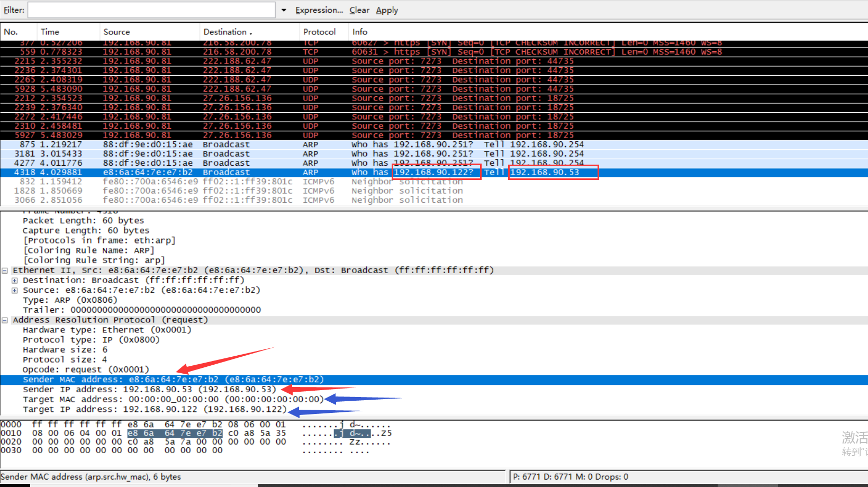The height and width of the screenshot is (487, 868).
Task: Select ARP packet 4318 row
Action: click(x=434, y=173)
